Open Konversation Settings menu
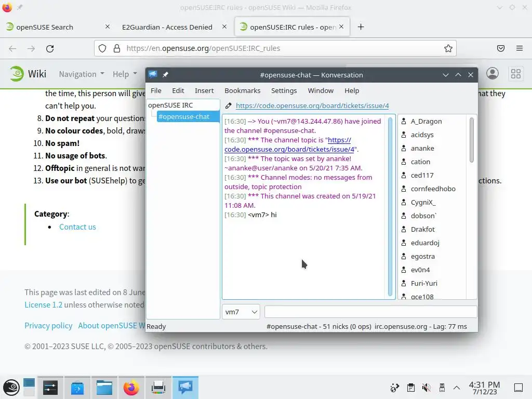 coord(284,90)
